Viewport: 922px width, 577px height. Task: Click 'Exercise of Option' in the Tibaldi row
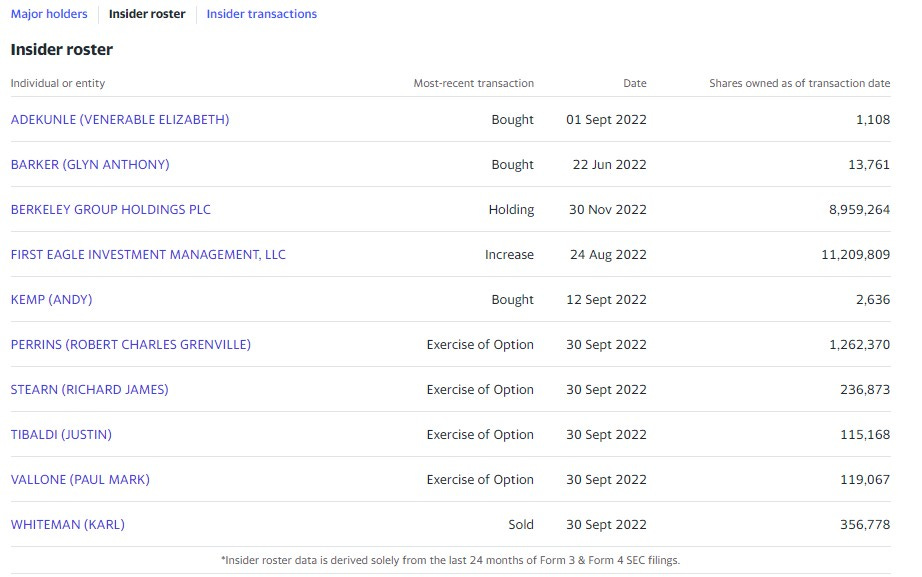pos(480,435)
